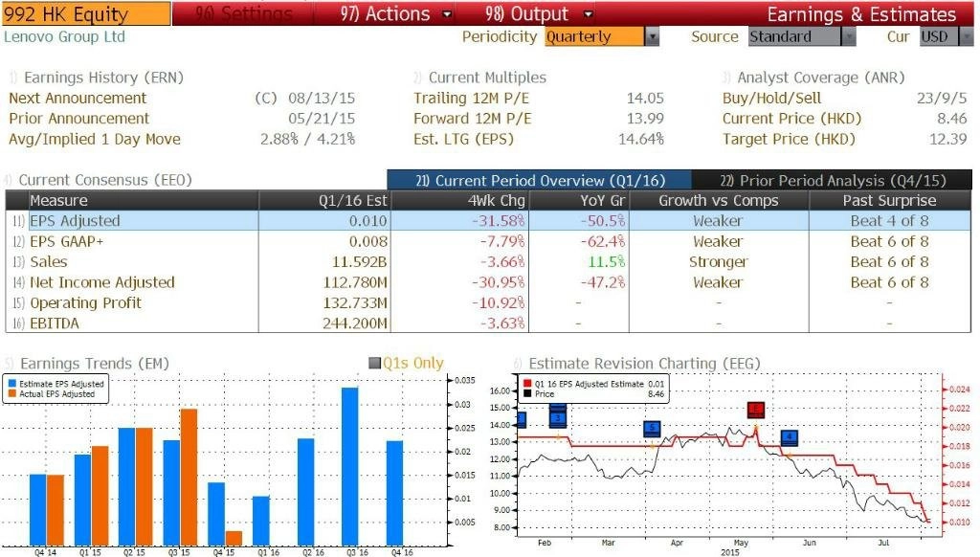Click Current Price (HKD) value 8.46
The width and height of the screenshot is (980, 557).
pos(952,119)
